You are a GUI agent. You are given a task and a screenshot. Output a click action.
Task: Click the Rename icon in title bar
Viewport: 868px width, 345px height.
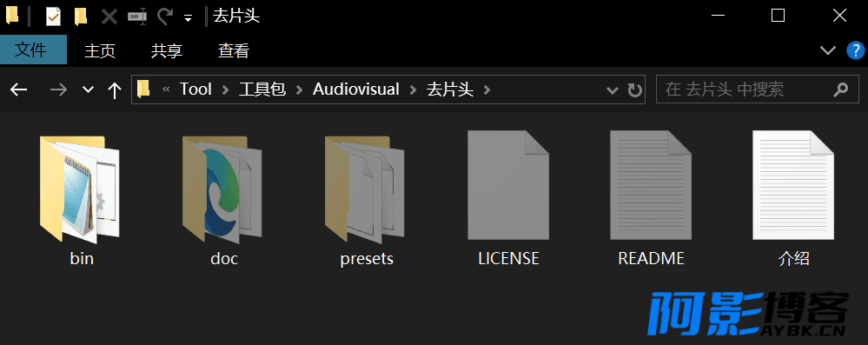click(136, 17)
